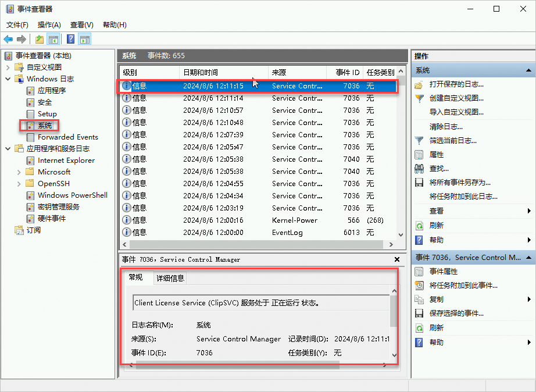Expand the Microsoft node in the tree

coord(19,172)
